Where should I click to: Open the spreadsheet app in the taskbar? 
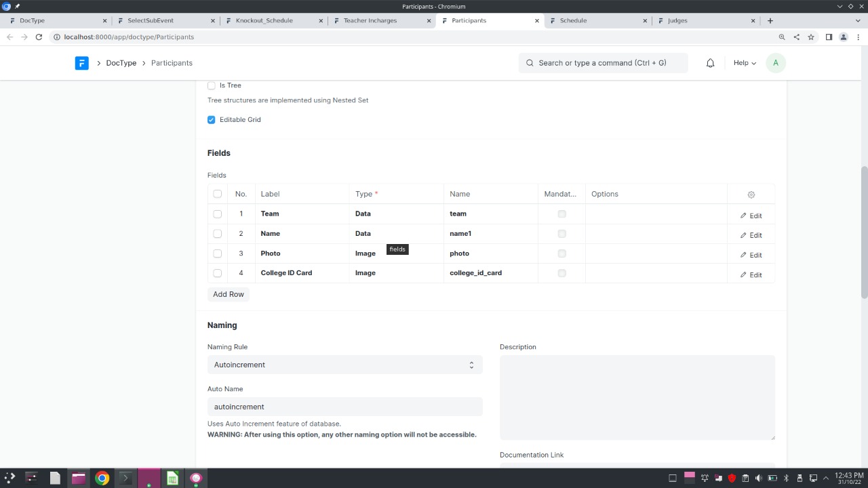point(172,478)
